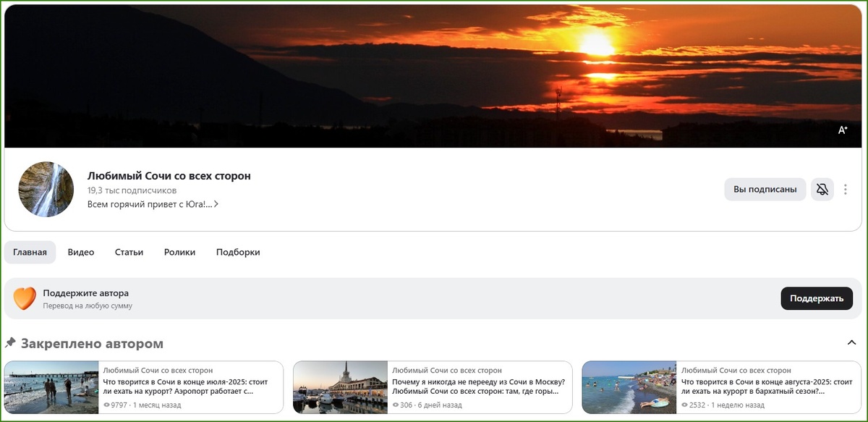The height and width of the screenshot is (422, 868).
Task: Switch to the "Главная" tab
Action: (30, 253)
